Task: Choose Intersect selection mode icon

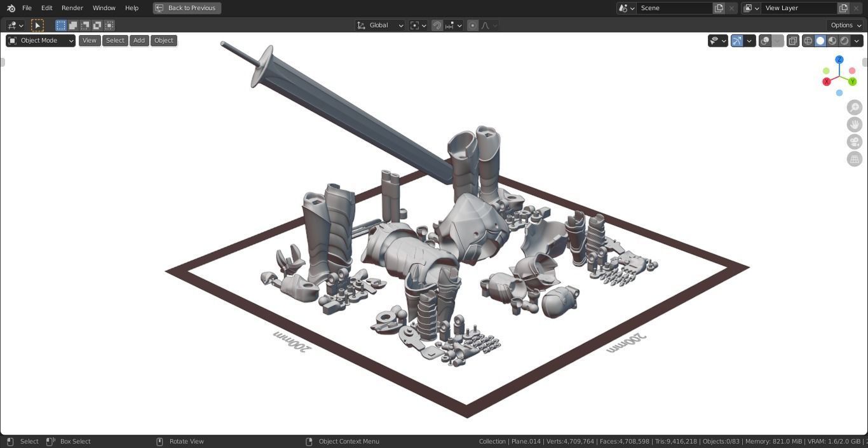Action: [109, 25]
